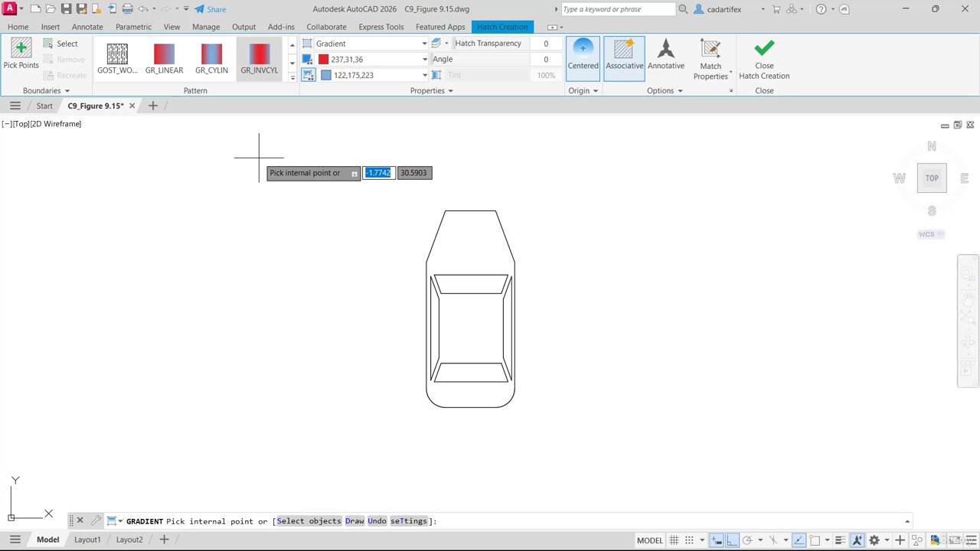The height and width of the screenshot is (551, 980).
Task: Switch to the Layout1 tab
Action: (87, 540)
